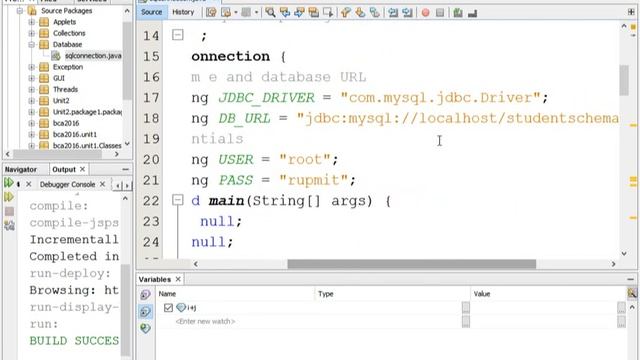Expand the Collections package node
The image size is (640, 360).
coord(31,33)
